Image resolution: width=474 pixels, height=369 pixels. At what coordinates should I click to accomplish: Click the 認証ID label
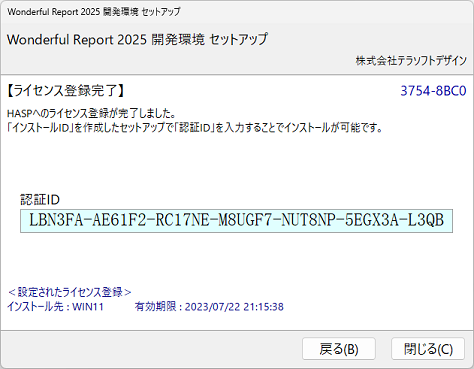click(40, 200)
